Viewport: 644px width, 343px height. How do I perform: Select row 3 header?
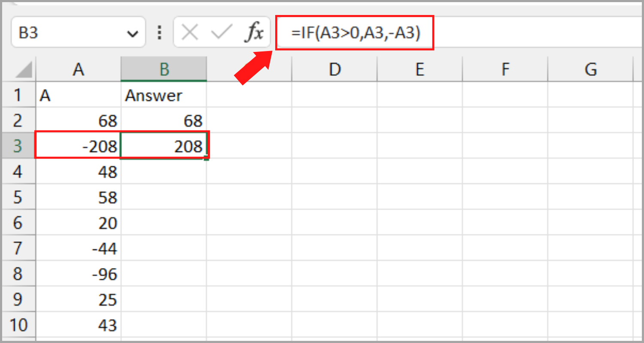(x=18, y=146)
